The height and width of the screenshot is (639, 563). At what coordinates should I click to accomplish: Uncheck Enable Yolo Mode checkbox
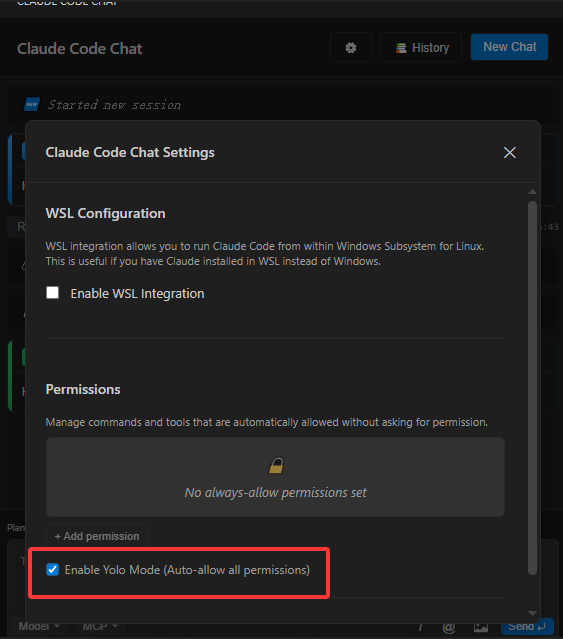pyautogui.click(x=53, y=569)
